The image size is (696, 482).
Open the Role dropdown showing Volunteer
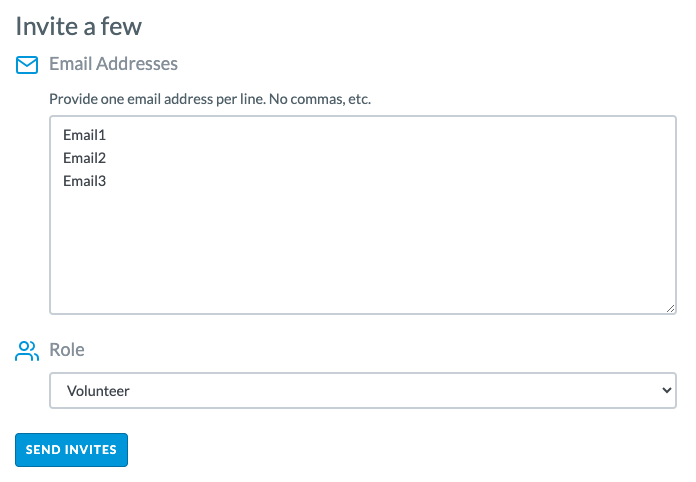(x=363, y=391)
